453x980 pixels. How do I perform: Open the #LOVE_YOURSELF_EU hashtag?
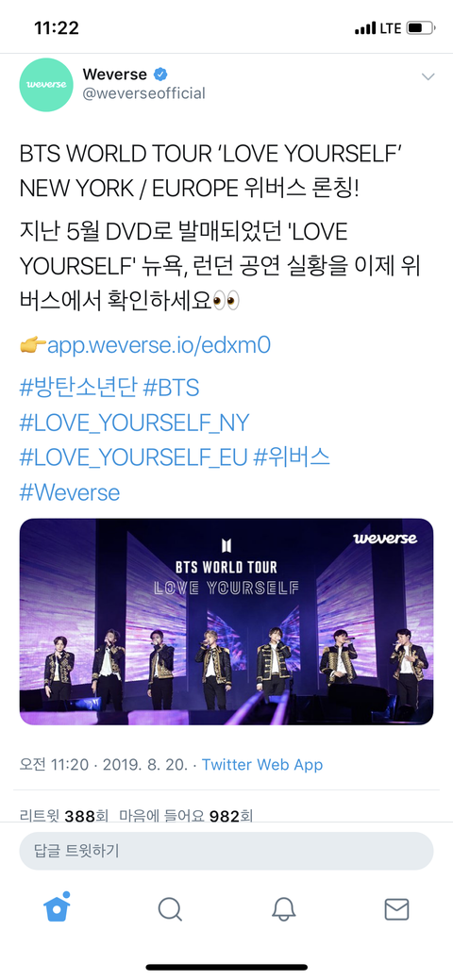coord(133,458)
